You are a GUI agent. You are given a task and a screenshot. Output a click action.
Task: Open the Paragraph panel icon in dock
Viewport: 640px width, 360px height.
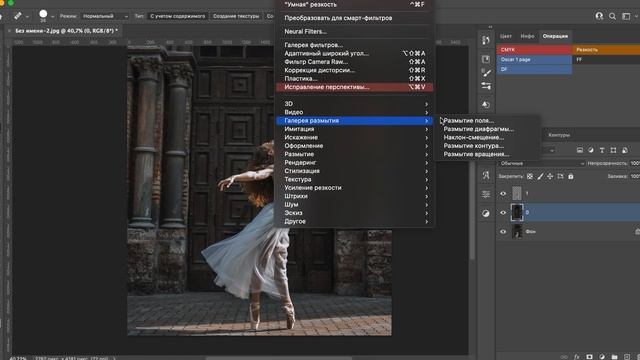[486, 194]
